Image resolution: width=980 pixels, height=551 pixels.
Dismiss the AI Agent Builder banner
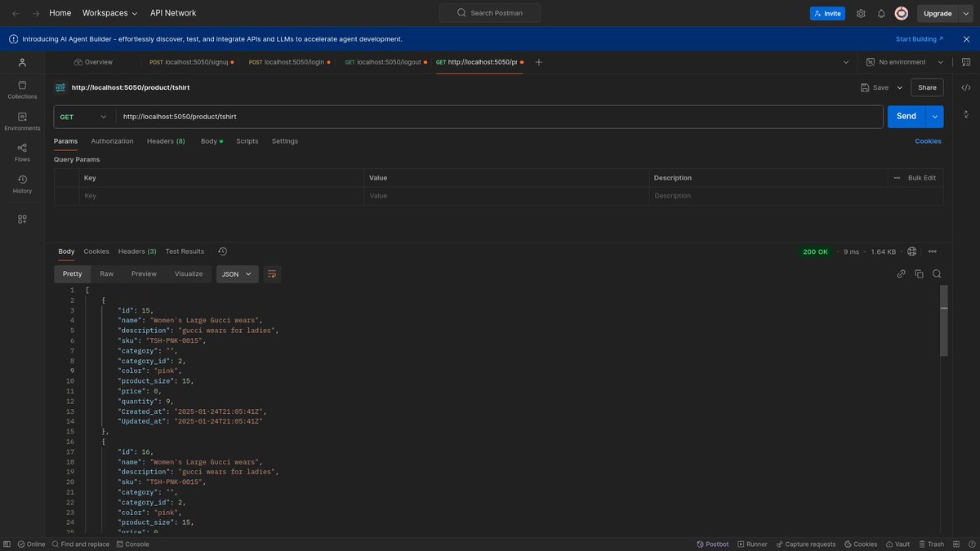(x=967, y=38)
